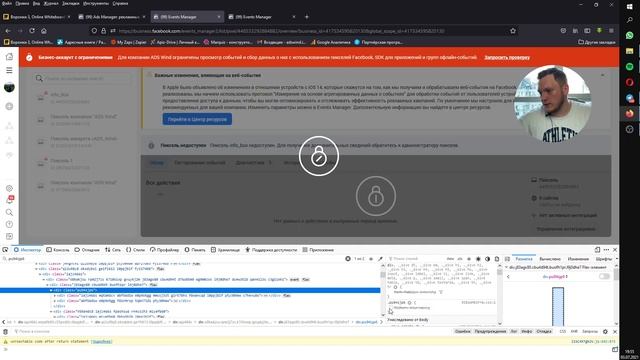This screenshot has width=640, height=360.
Task: Click the add new rule plus icon
Action: pyautogui.click(x=469, y=259)
